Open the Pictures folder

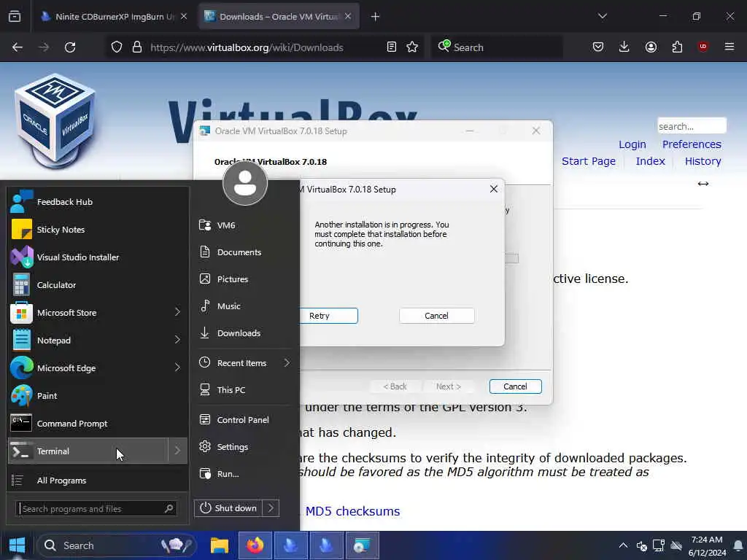pos(244,279)
